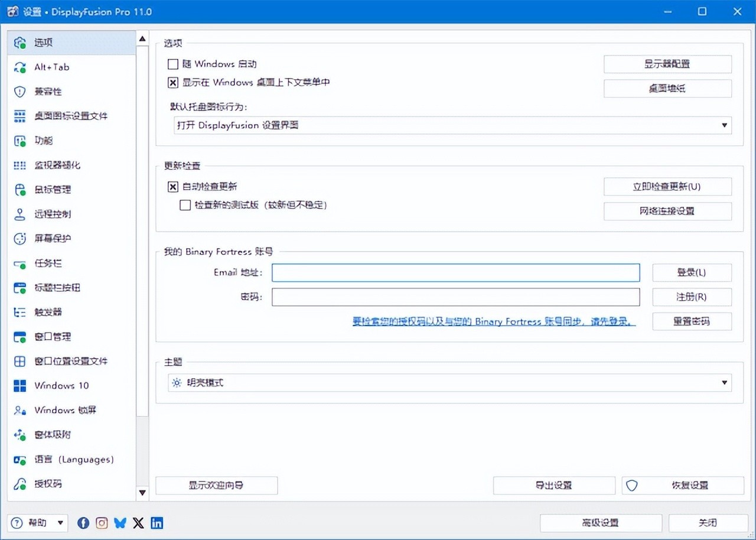Follow the Binary Fortress 账号同步 login link

pos(494,322)
